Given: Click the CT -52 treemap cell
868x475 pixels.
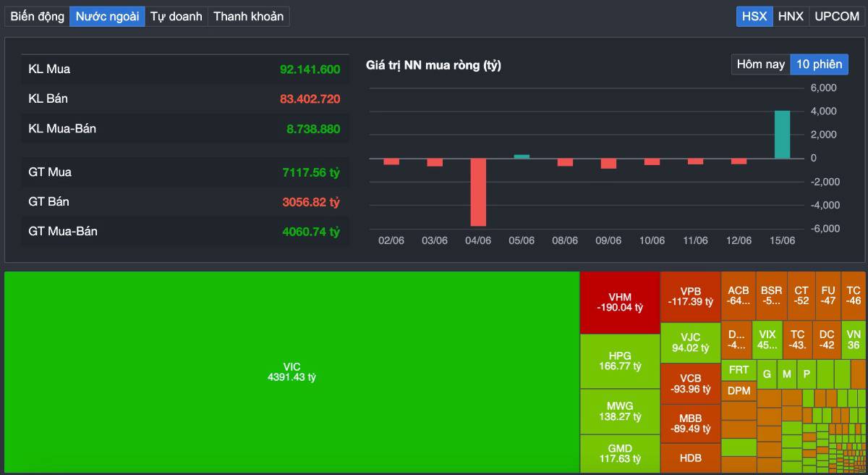Looking at the screenshot, I should point(801,295).
